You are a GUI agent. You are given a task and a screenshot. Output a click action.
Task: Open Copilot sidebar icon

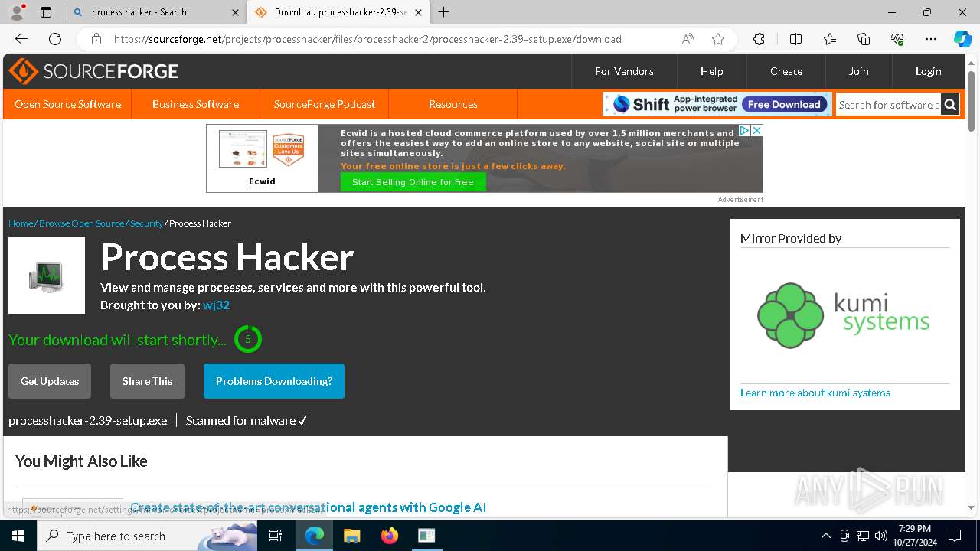962,39
